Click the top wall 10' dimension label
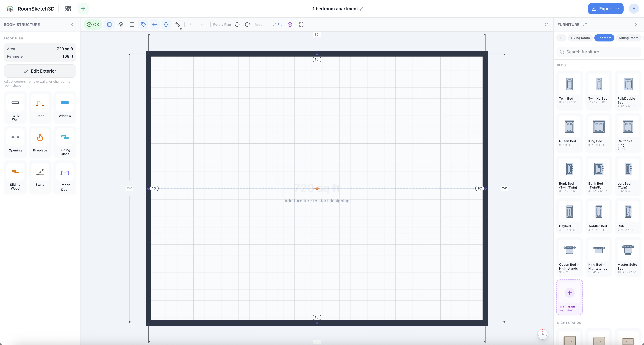 (317, 59)
